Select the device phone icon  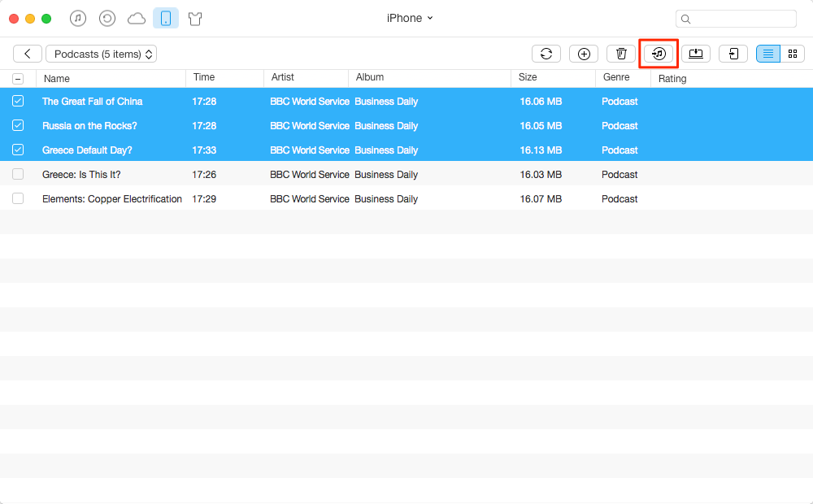point(166,19)
